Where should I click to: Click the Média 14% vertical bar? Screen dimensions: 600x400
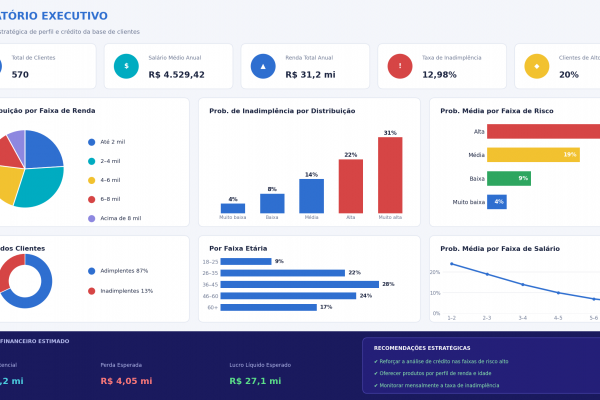(x=311, y=196)
